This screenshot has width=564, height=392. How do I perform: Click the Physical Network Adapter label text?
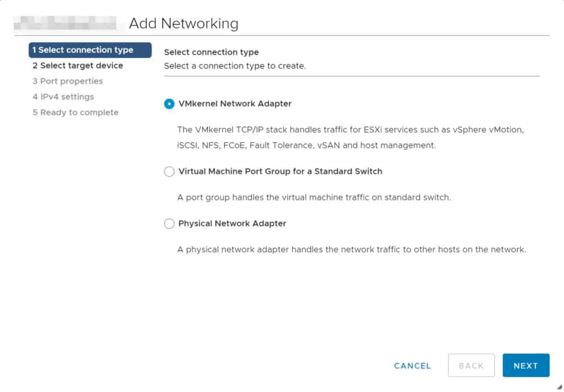coord(232,224)
